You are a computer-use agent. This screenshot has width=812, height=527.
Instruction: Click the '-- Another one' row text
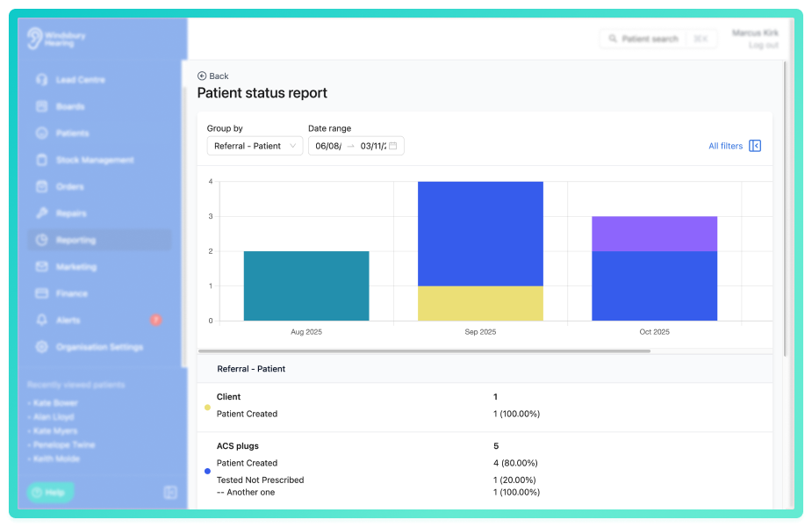click(x=246, y=492)
